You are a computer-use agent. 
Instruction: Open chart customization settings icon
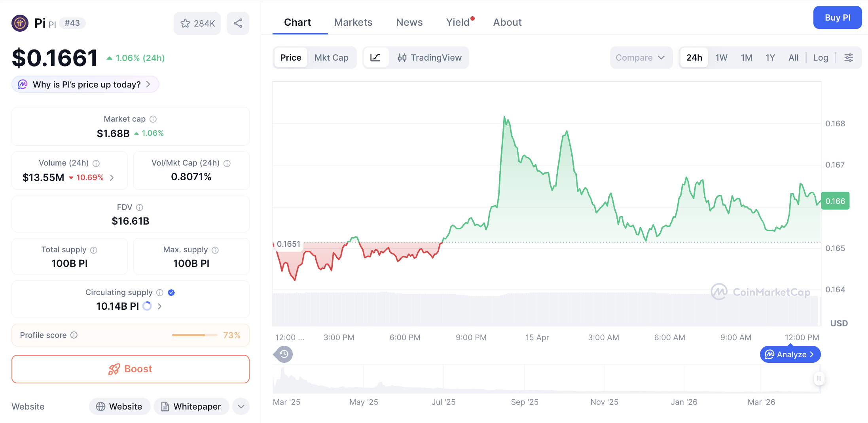(849, 57)
